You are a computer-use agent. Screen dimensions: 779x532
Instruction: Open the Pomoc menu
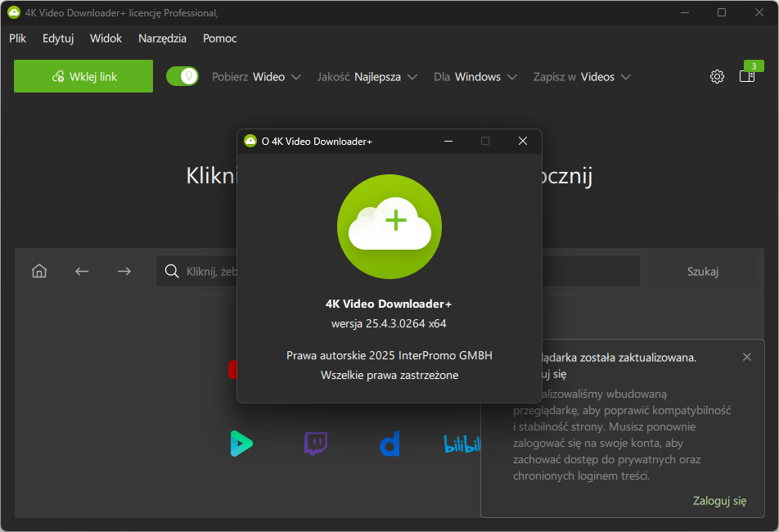point(219,38)
